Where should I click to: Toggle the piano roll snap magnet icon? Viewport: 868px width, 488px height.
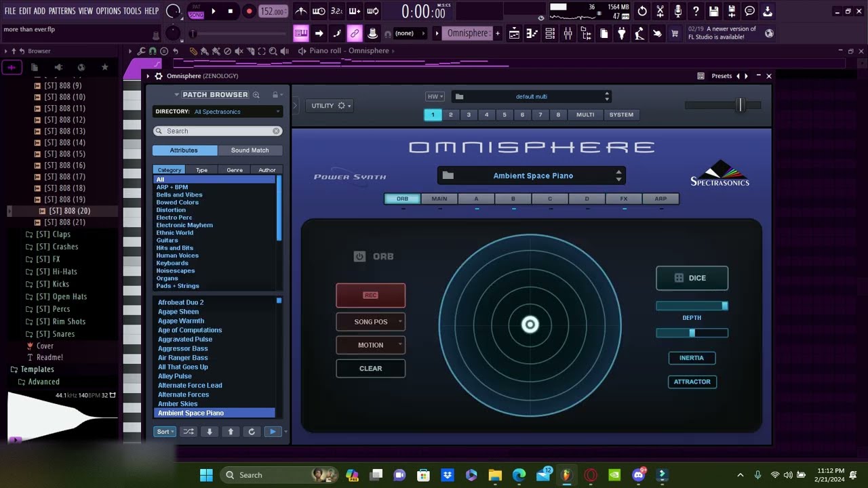pyautogui.click(x=153, y=51)
